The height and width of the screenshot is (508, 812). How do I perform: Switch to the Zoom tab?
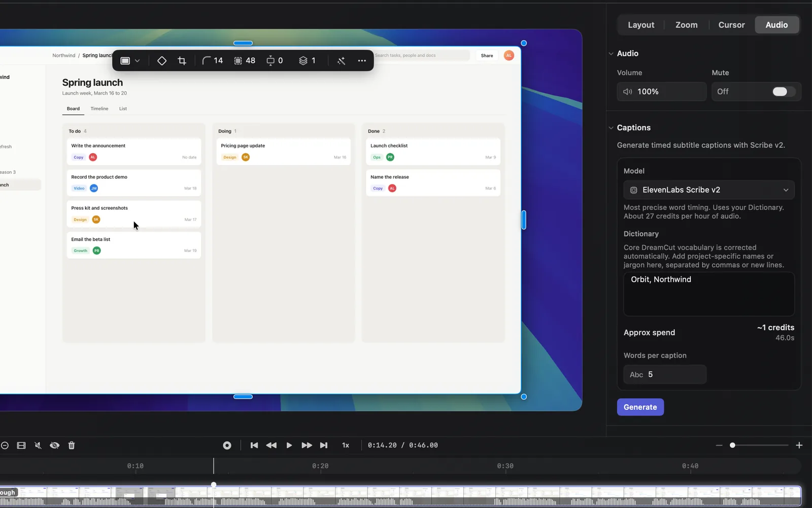[x=686, y=25]
